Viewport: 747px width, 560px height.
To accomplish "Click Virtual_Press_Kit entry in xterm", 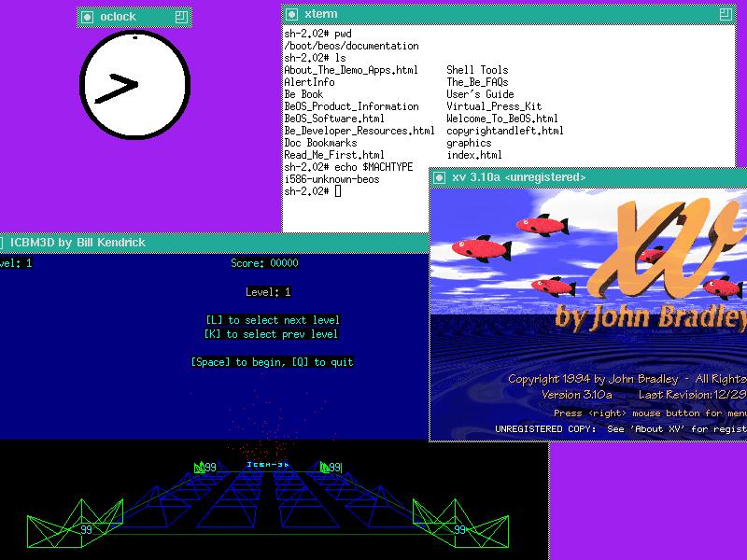I will tap(494, 106).
